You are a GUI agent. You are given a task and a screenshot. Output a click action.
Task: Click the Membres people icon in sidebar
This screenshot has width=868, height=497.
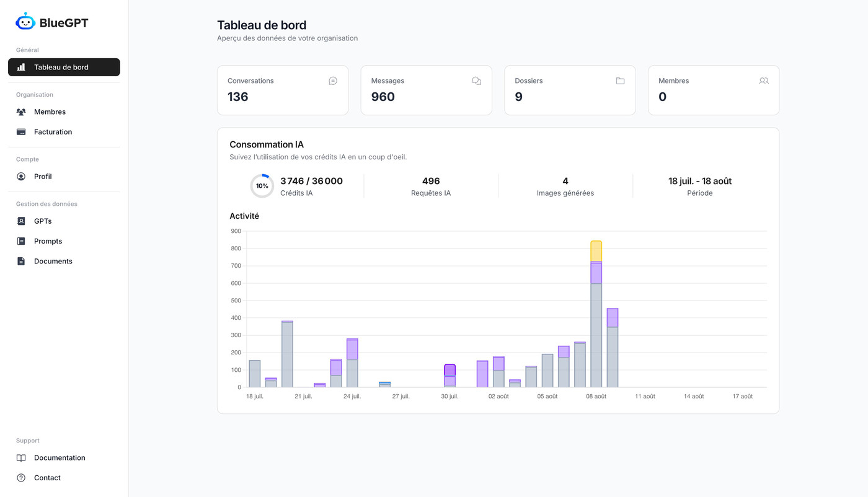pos(22,112)
